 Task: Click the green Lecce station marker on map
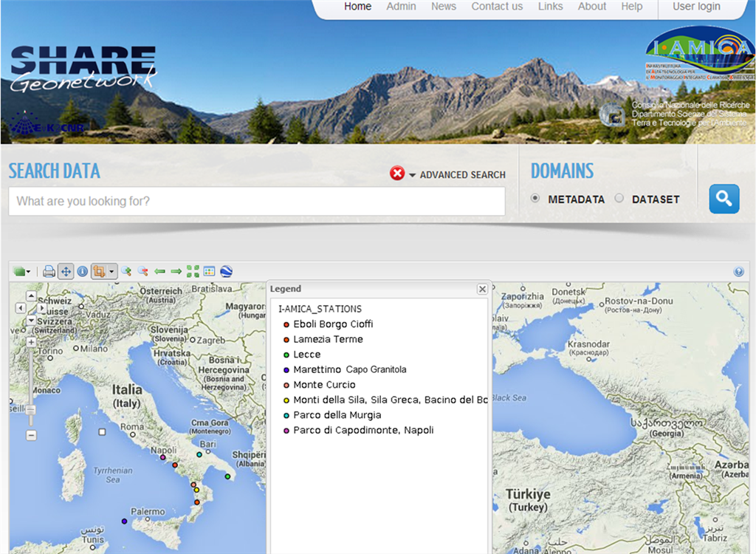227,476
